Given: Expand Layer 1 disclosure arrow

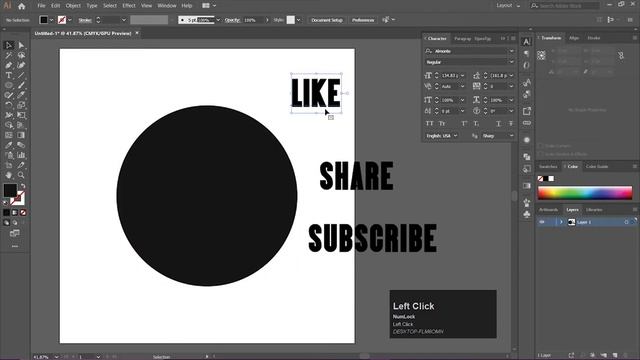Looking at the screenshot, I should tap(561, 222).
